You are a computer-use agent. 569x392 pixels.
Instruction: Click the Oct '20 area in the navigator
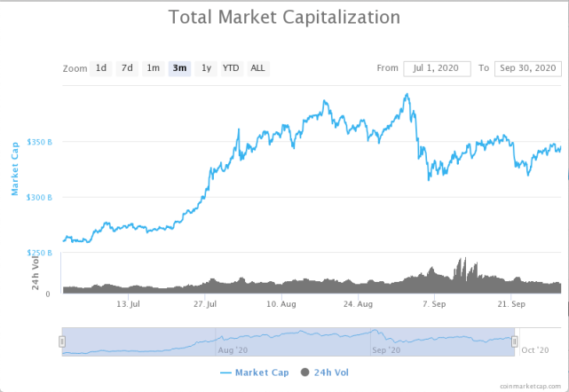[x=538, y=350]
